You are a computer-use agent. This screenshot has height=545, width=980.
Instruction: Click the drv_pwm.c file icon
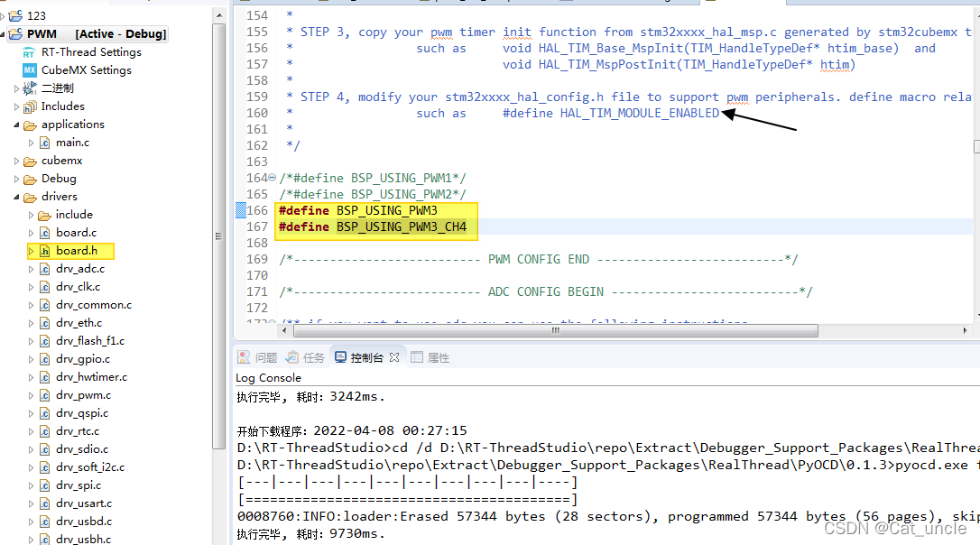(x=44, y=395)
